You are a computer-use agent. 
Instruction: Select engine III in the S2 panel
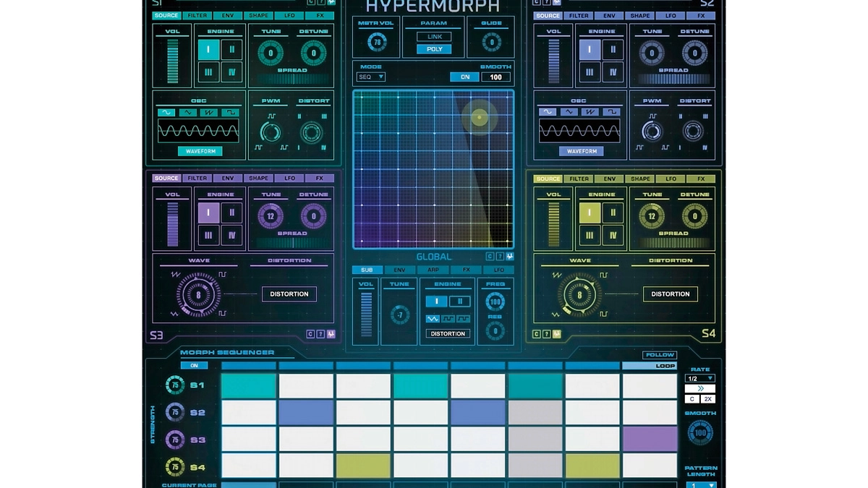pyautogui.click(x=590, y=72)
